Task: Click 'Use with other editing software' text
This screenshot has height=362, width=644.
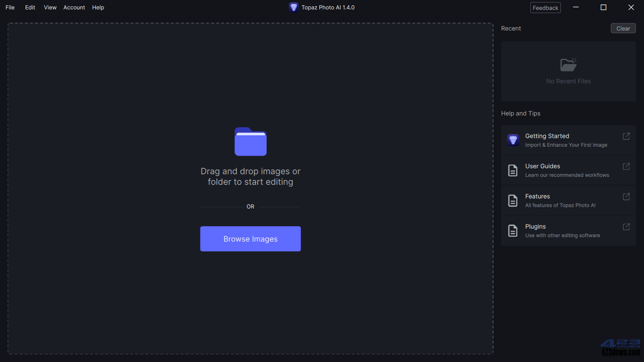Action: (x=562, y=236)
